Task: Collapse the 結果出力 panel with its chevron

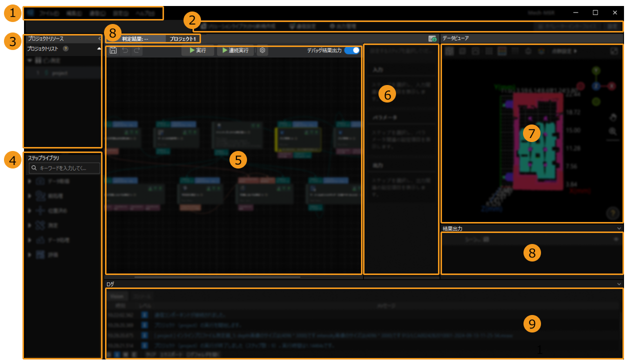Action: pyautogui.click(x=619, y=228)
